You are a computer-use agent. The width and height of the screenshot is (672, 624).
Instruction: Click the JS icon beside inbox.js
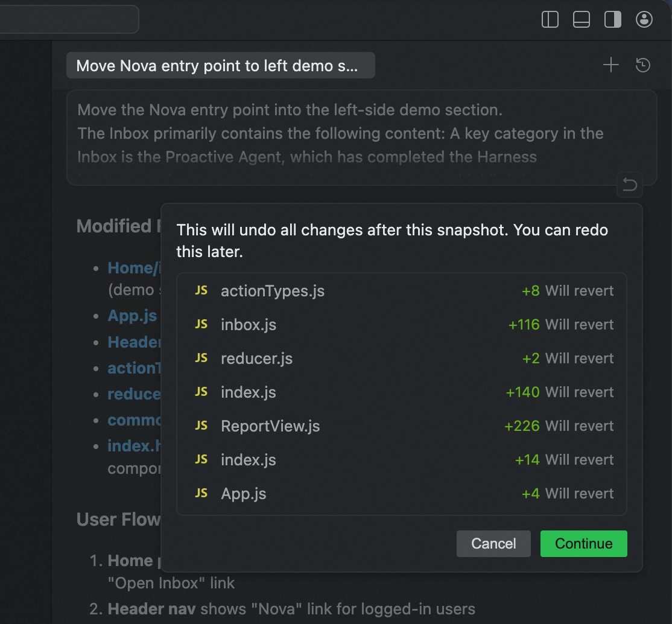(x=201, y=325)
